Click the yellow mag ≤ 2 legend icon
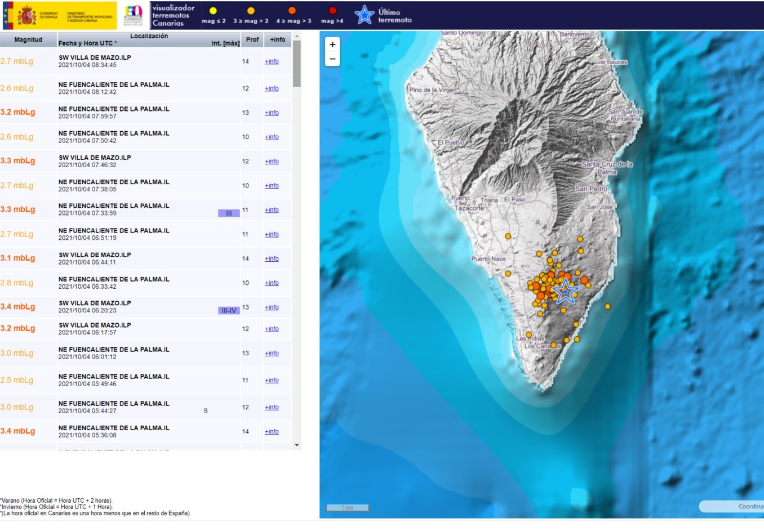Viewport: 764px width, 532px height. (213, 11)
